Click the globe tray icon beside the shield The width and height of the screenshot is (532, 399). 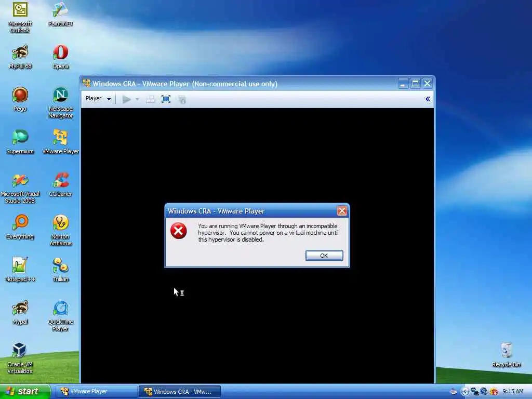tap(484, 392)
